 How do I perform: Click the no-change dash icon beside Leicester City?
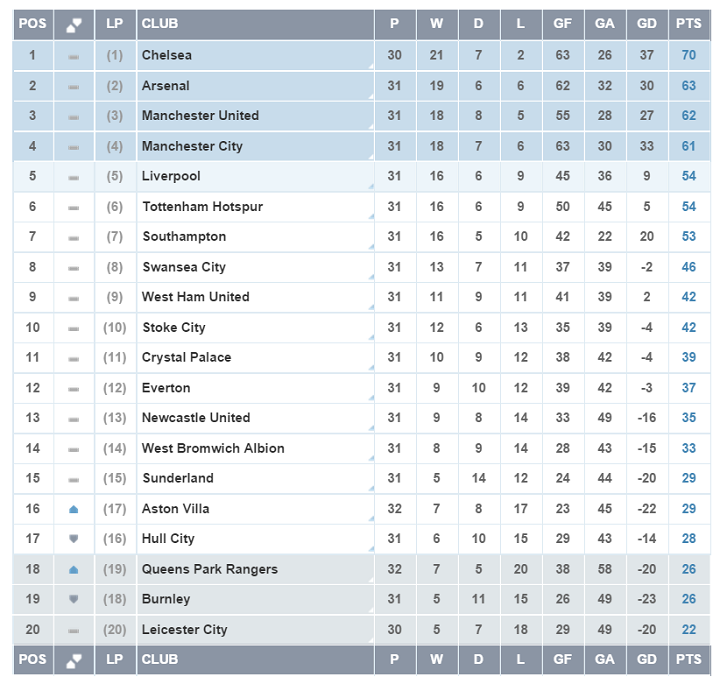73,630
